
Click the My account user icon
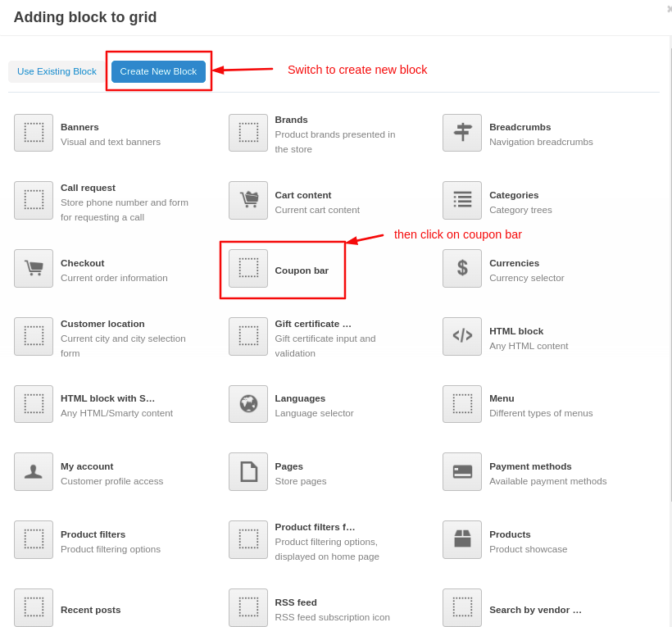pos(34,471)
